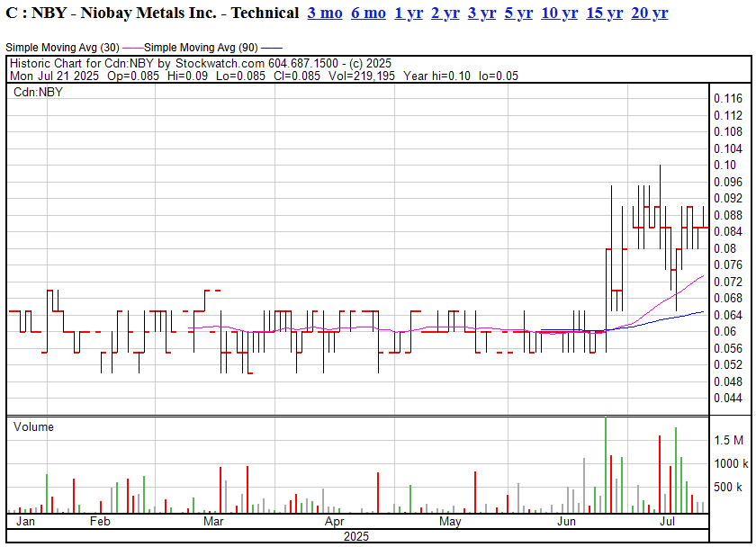This screenshot has height=547, width=756.
Task: Show the 5 yr chart history
Action: pyautogui.click(x=518, y=13)
